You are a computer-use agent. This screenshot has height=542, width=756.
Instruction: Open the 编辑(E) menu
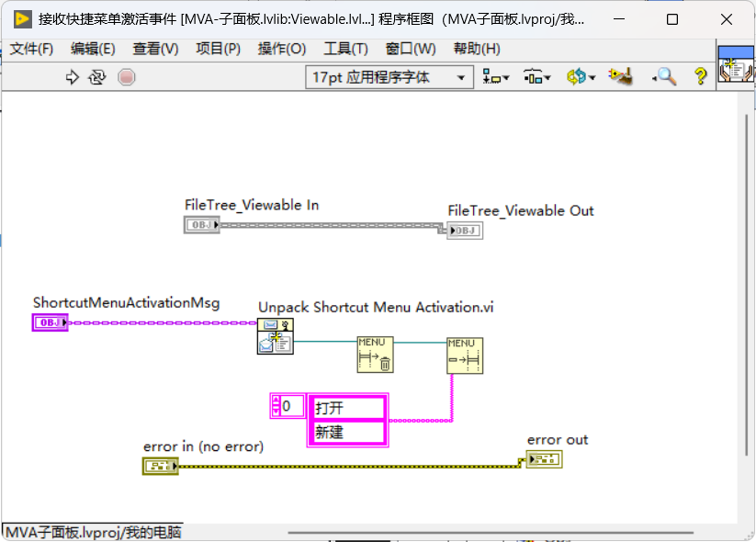pos(93,49)
